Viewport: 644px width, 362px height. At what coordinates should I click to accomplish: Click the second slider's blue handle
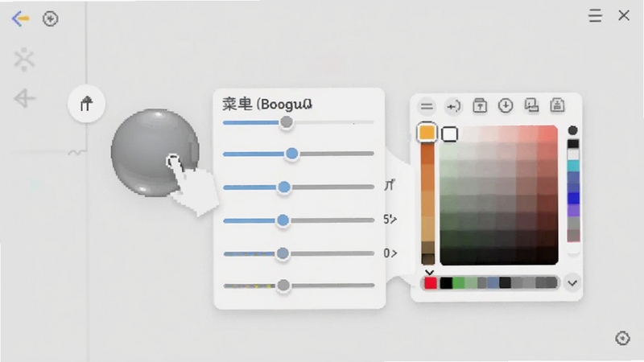pyautogui.click(x=291, y=154)
